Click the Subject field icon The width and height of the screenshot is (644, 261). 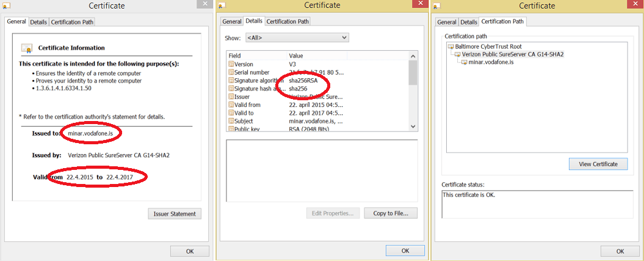pyautogui.click(x=231, y=121)
